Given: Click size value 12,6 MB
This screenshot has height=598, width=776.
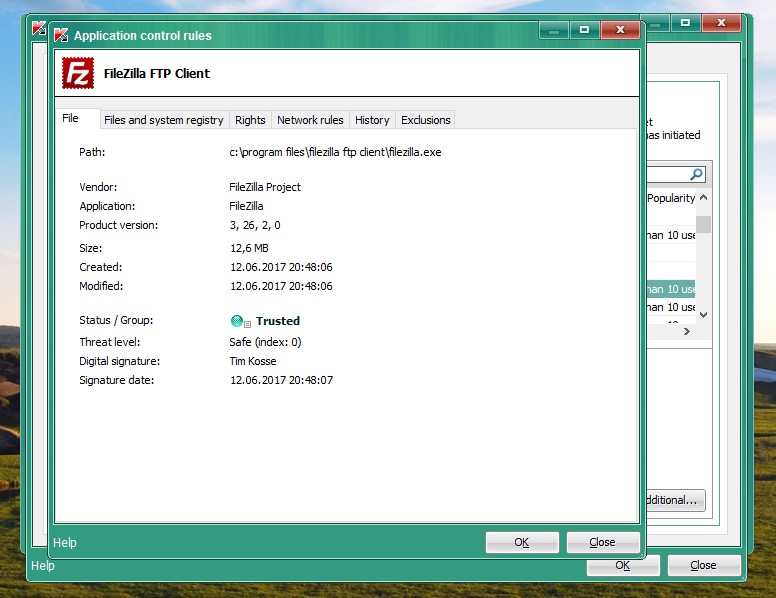Looking at the screenshot, I should [x=249, y=248].
